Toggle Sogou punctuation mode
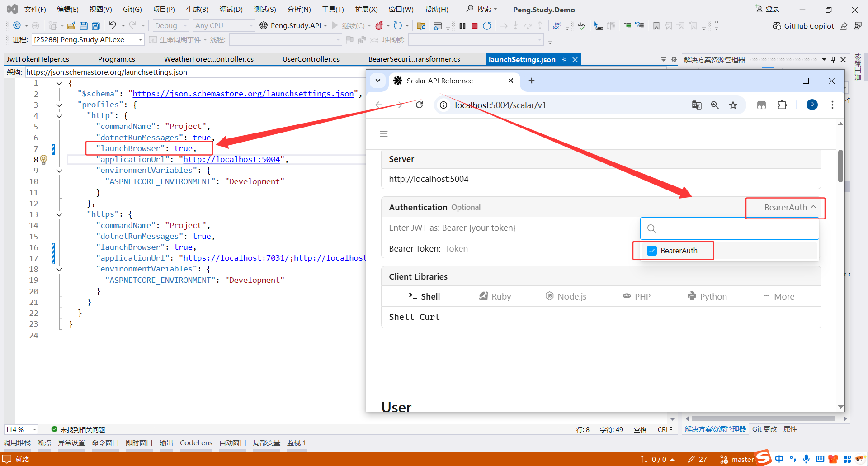 click(x=793, y=459)
